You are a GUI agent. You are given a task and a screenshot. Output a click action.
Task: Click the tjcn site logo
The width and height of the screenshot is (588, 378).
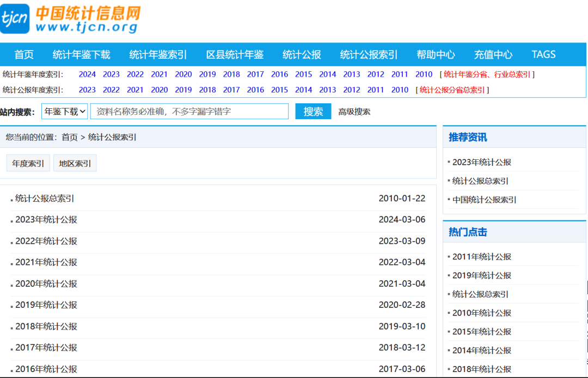pos(71,19)
